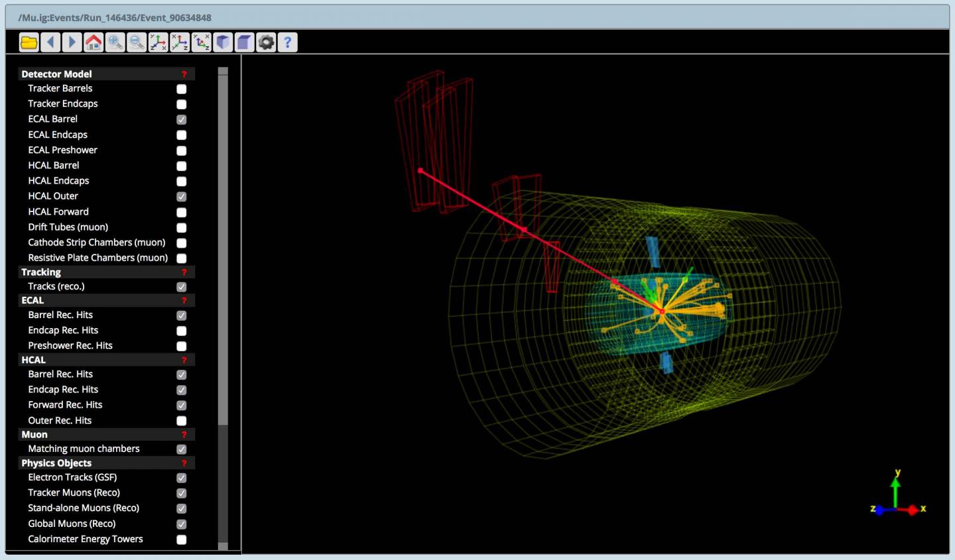Screen dimensions: 955x560
Task: Open an event file with the folder icon
Action: tap(29, 42)
